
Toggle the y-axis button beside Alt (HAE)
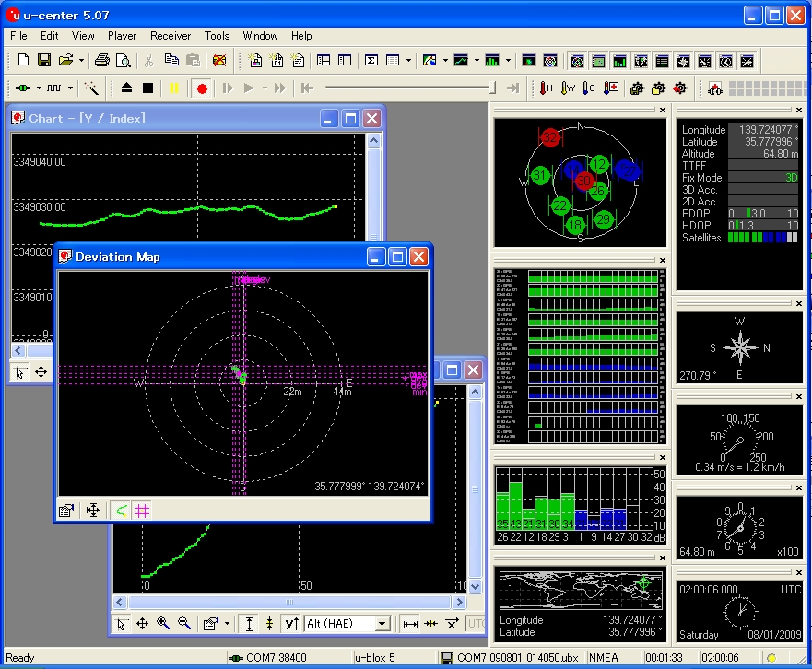tap(291, 624)
